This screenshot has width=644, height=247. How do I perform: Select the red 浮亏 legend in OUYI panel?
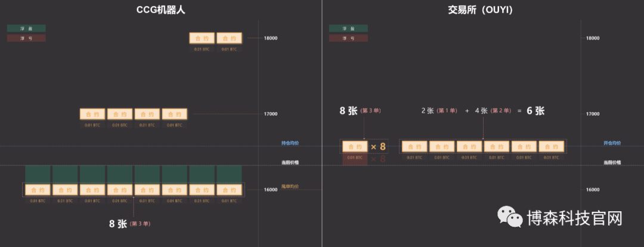[348, 38]
